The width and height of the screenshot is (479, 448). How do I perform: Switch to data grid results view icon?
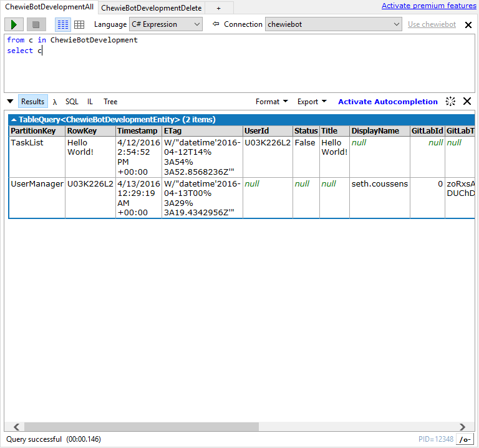click(79, 24)
